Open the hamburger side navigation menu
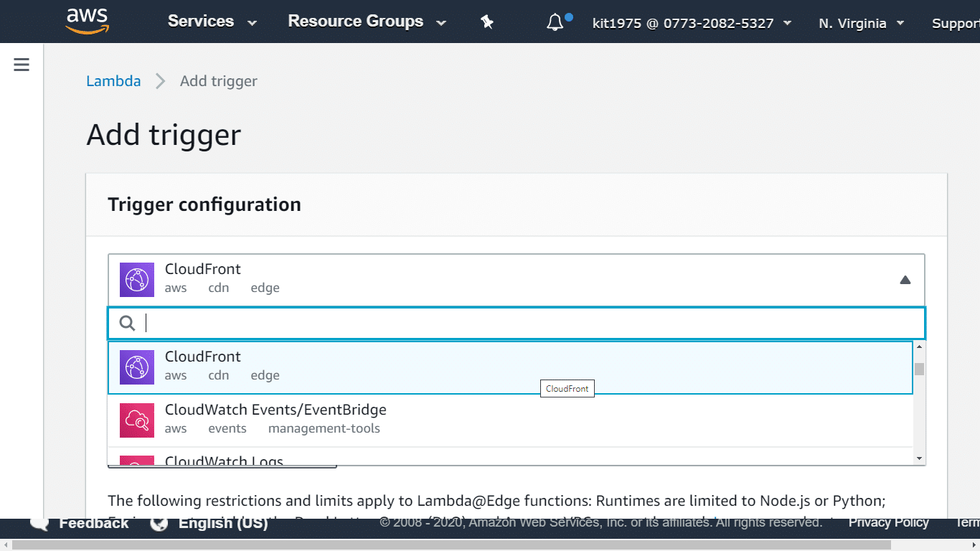The width and height of the screenshot is (980, 551). click(22, 65)
